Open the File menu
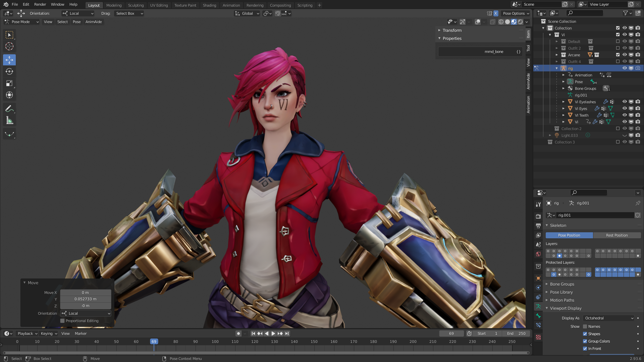This screenshot has height=362, width=644. point(15,4)
